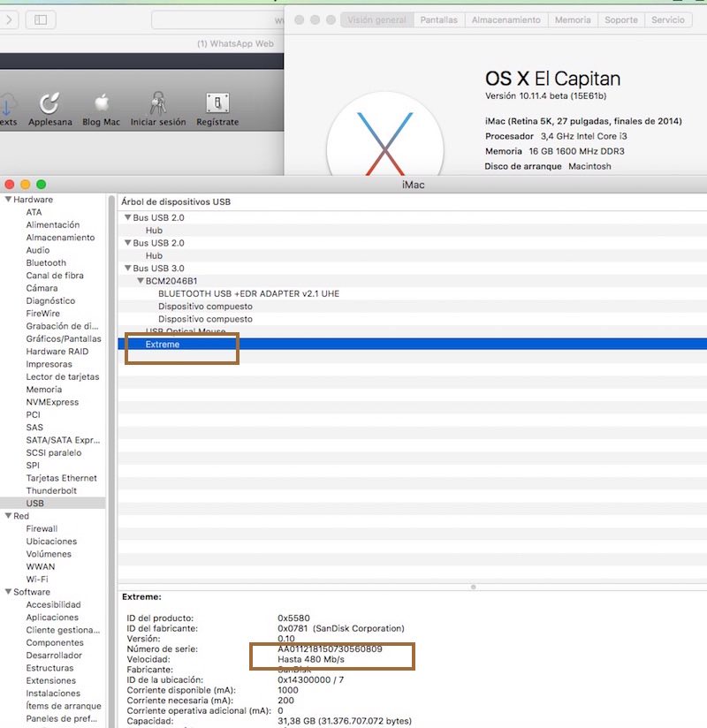The image size is (707, 728).
Task: Go forward with Safari's arrow button
Action: [9, 19]
